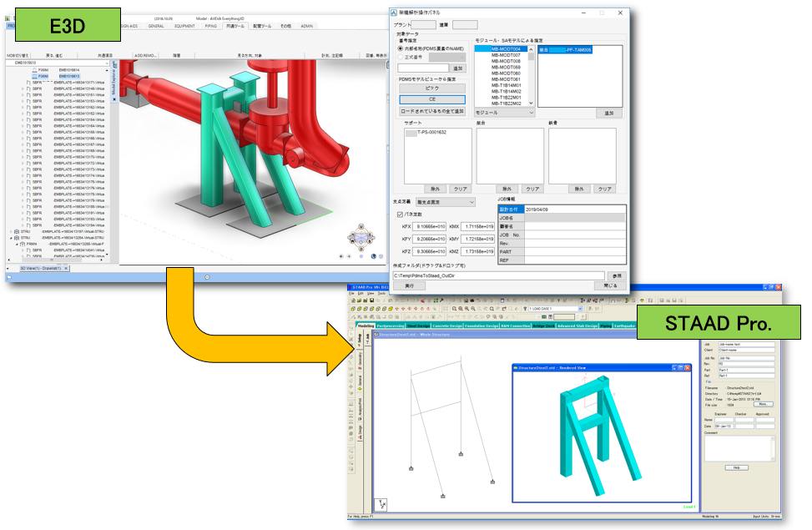The width and height of the screenshot is (812, 530).
Task: Click the 閉じる button
Action: coord(610,286)
